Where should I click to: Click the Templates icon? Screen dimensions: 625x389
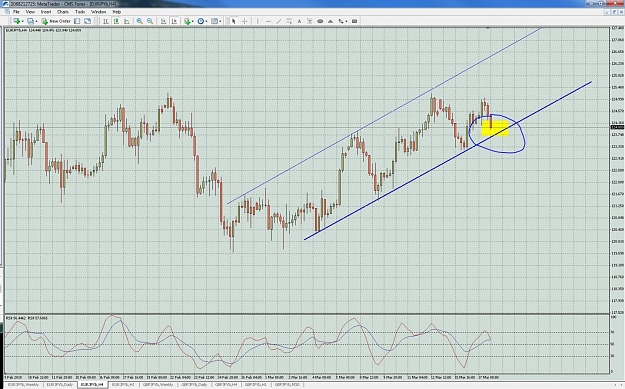pyautogui.click(x=214, y=21)
